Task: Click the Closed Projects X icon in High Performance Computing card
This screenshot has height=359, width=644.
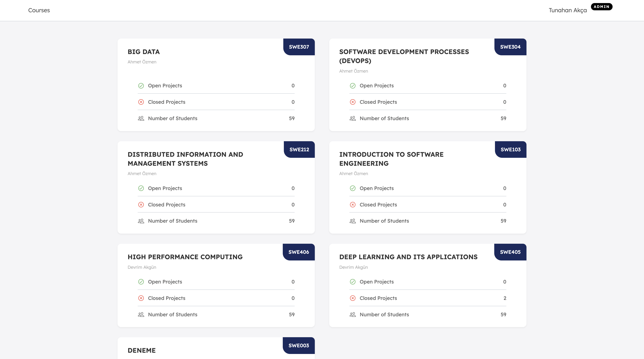Action: [141, 298]
